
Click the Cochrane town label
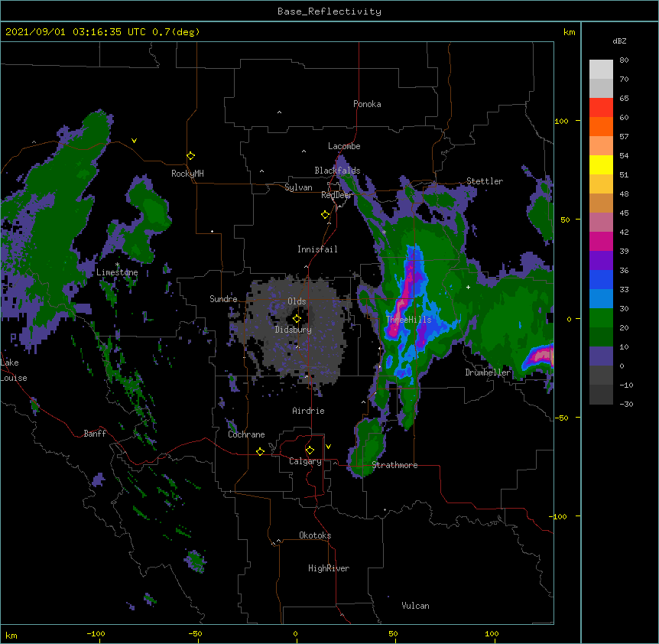(x=246, y=434)
